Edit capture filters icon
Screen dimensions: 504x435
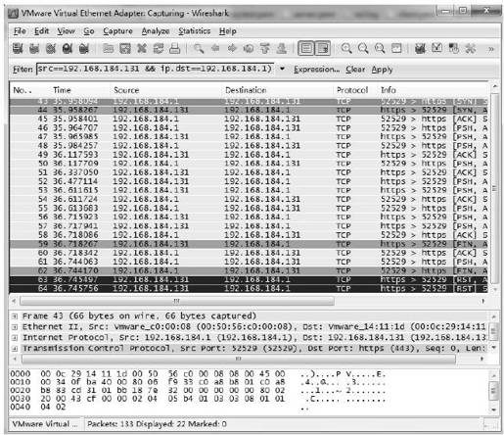coord(420,49)
